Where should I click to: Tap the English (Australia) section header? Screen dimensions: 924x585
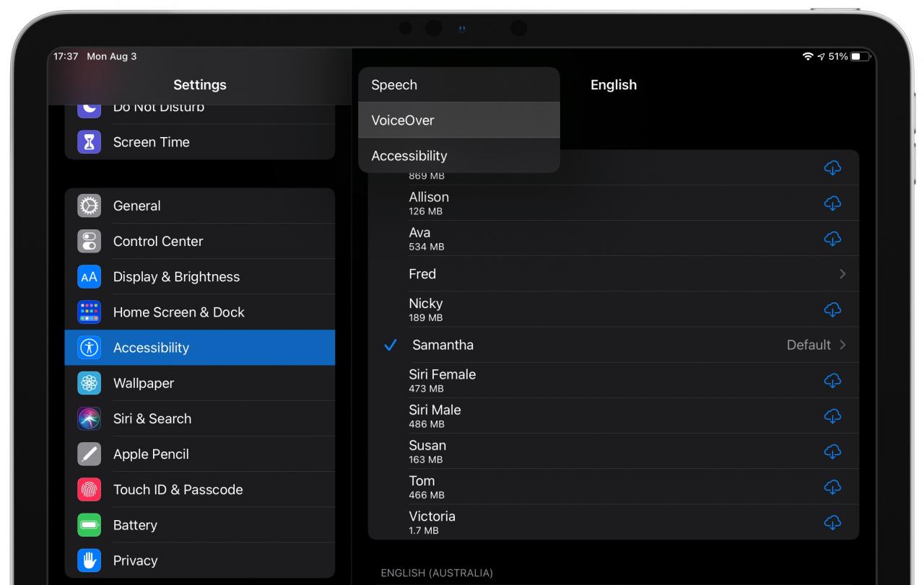coord(437,573)
